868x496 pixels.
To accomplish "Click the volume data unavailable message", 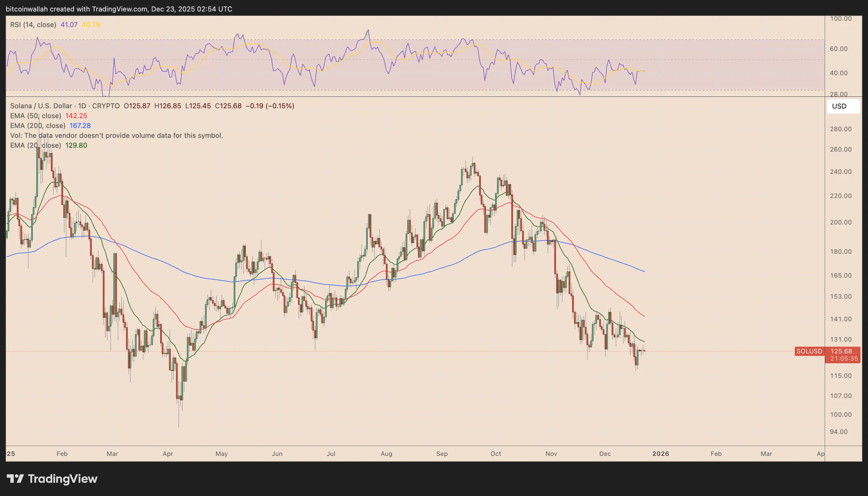I will point(117,136).
